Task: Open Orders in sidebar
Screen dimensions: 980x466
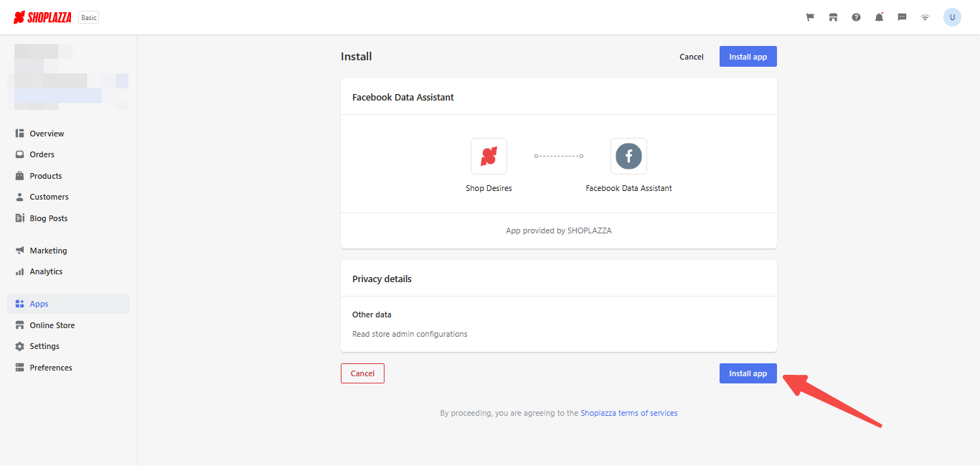Action: (68, 154)
